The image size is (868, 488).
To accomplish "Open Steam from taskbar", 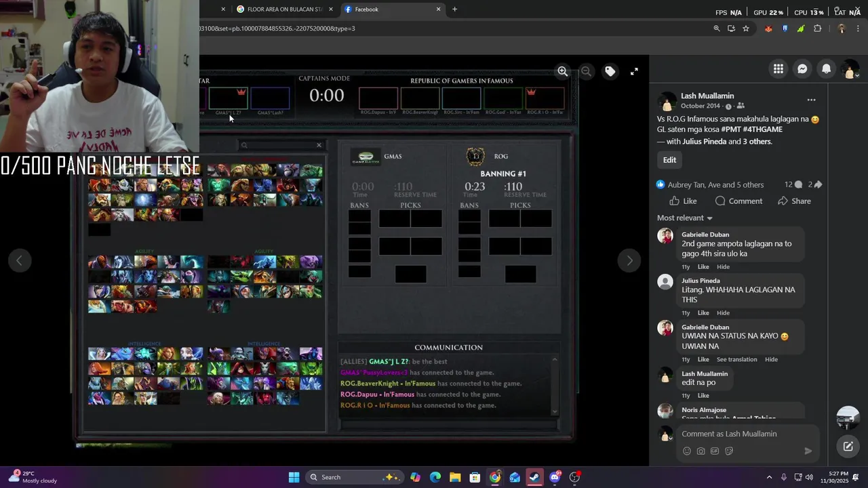I will pyautogui.click(x=534, y=477).
